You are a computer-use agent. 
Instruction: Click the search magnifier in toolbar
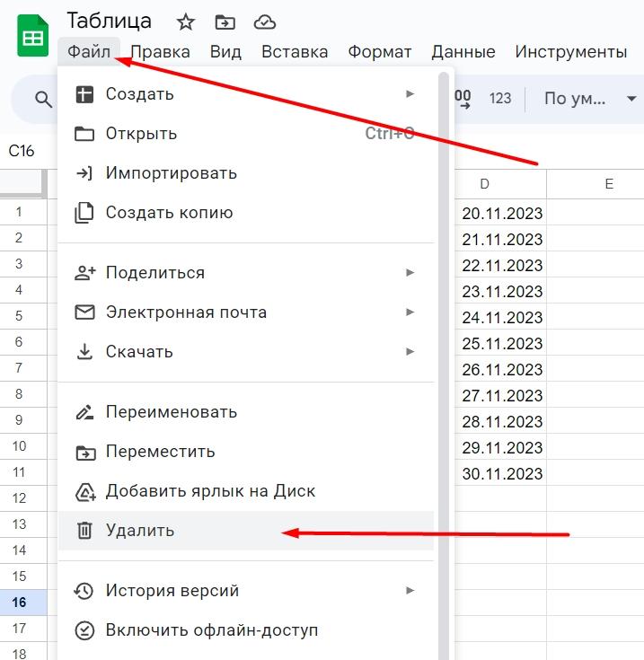pyautogui.click(x=43, y=99)
